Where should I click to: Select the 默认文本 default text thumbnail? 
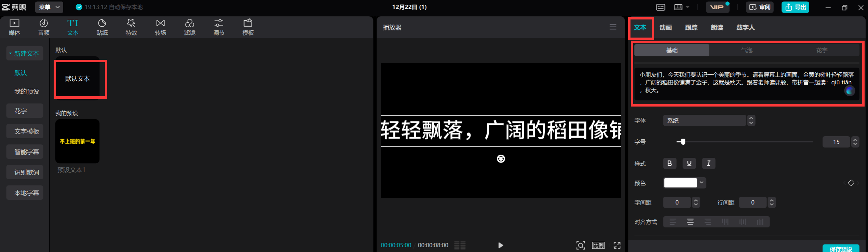tap(78, 79)
